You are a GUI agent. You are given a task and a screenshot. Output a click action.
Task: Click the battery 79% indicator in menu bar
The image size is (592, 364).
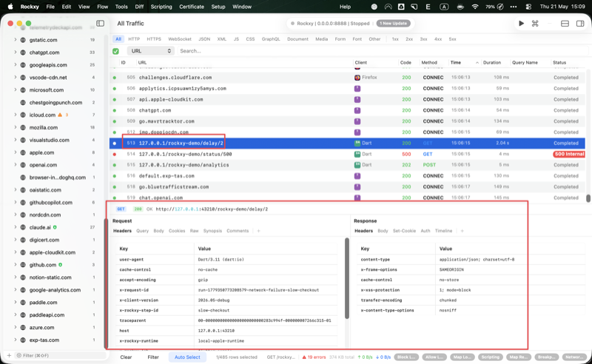click(x=494, y=7)
